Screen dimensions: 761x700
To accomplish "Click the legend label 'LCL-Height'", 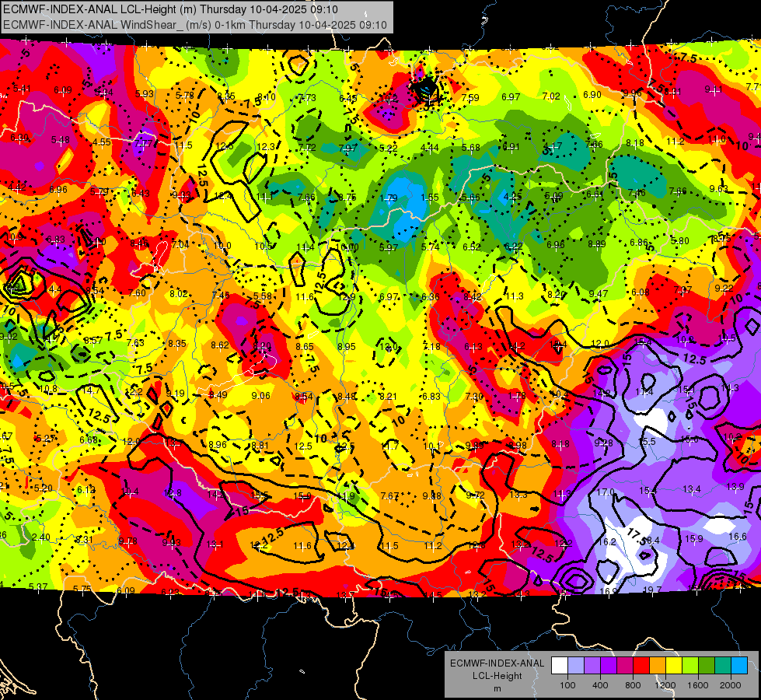I will (x=497, y=676).
